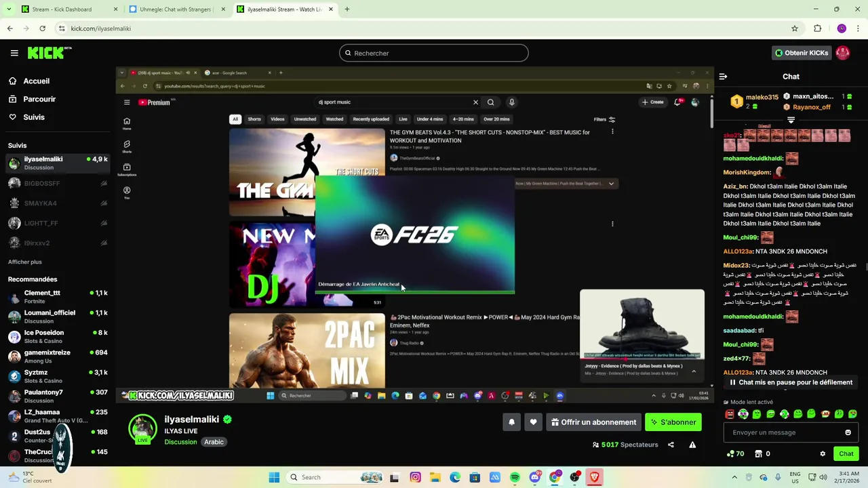Expand the chat leaderboard chevron
The width and height of the screenshot is (868, 488).
tap(791, 120)
